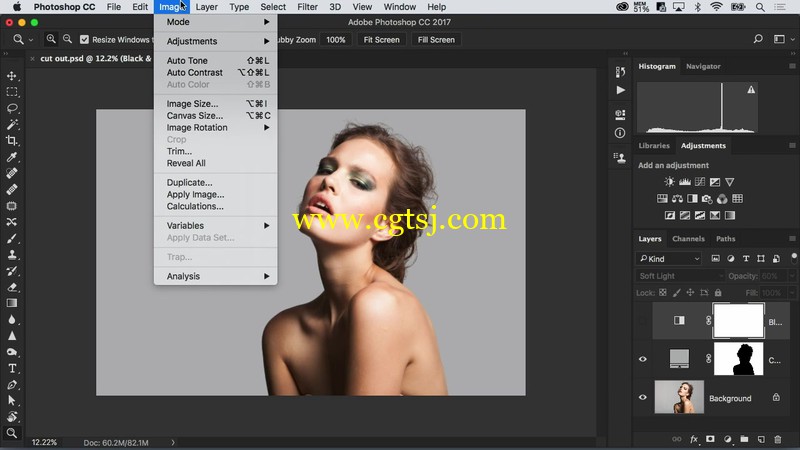Select the Lasso tool
Image resolution: width=800 pixels, height=450 pixels.
click(x=12, y=108)
